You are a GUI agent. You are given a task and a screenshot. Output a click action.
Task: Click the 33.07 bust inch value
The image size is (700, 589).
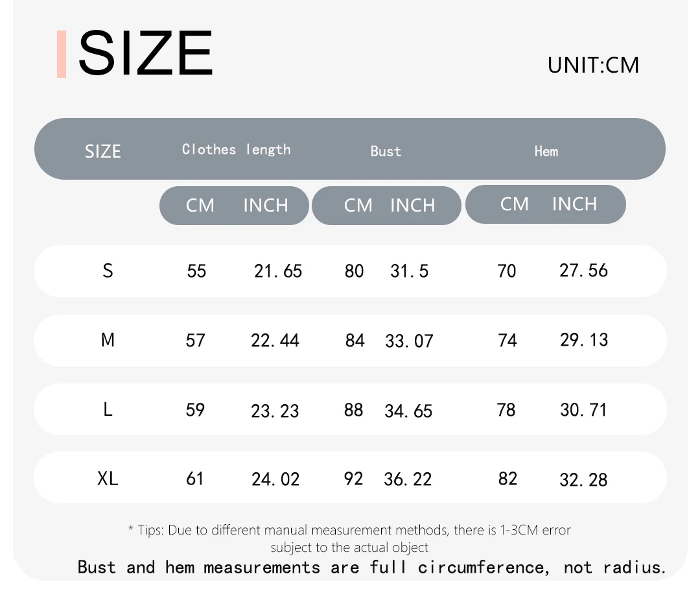(409, 341)
